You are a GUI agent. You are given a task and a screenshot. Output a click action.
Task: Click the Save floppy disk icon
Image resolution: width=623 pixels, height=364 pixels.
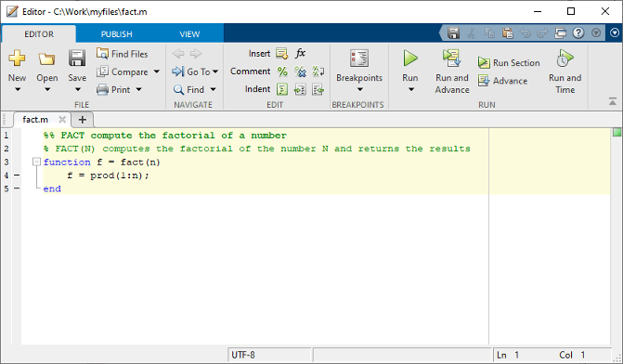(77, 58)
